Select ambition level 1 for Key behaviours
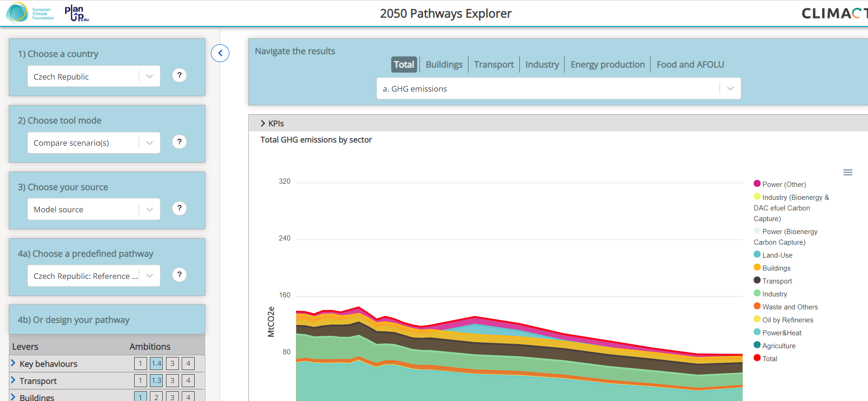The height and width of the screenshot is (401, 868). (141, 364)
